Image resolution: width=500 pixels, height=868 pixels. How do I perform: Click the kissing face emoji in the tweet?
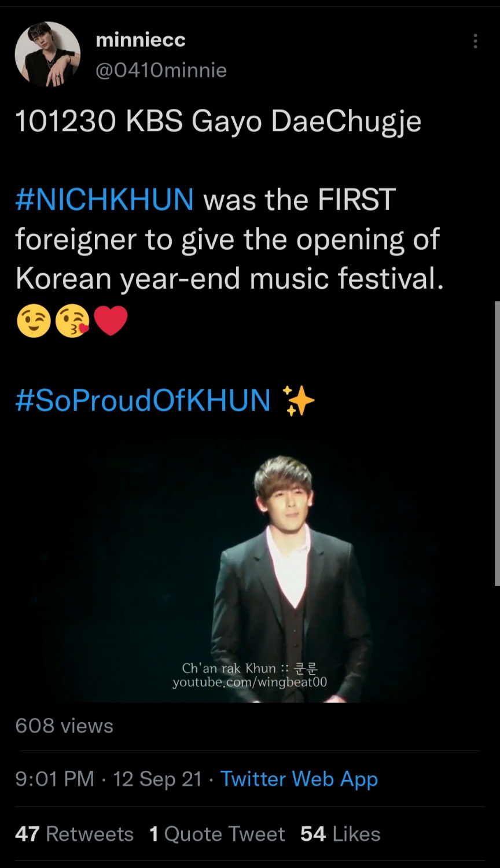[x=72, y=321]
